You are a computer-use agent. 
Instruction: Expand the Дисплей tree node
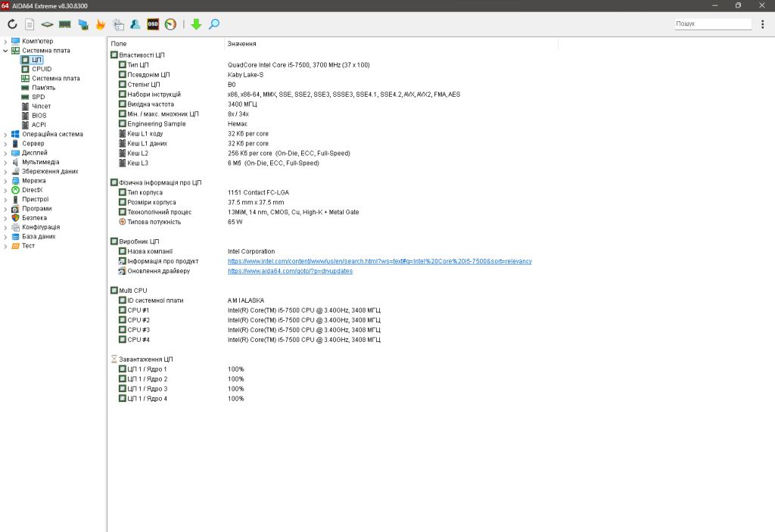[5, 154]
